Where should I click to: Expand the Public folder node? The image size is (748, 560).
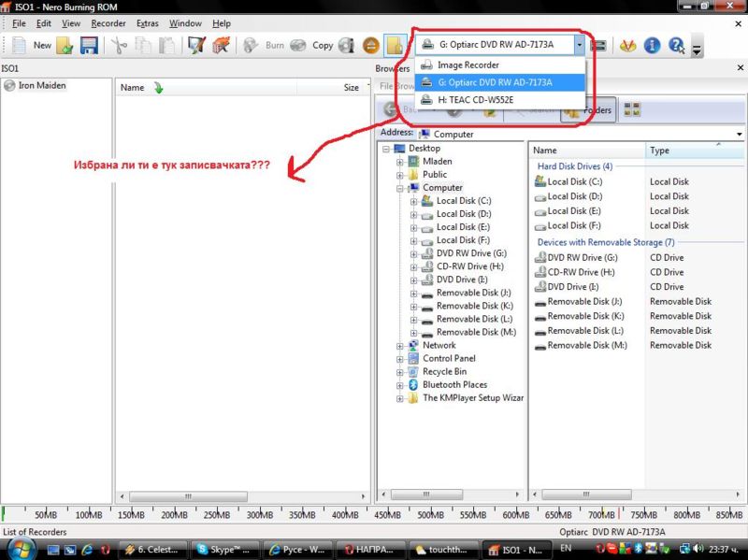400,175
